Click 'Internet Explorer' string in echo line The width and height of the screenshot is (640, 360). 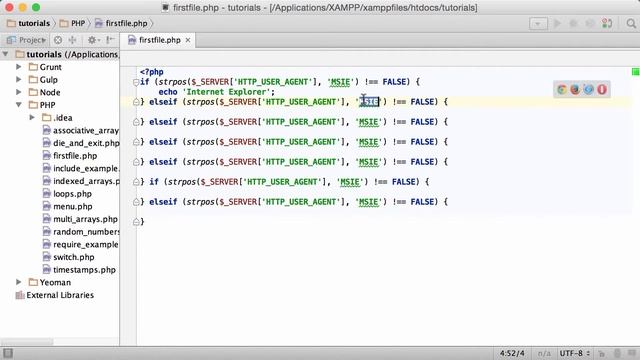227,92
